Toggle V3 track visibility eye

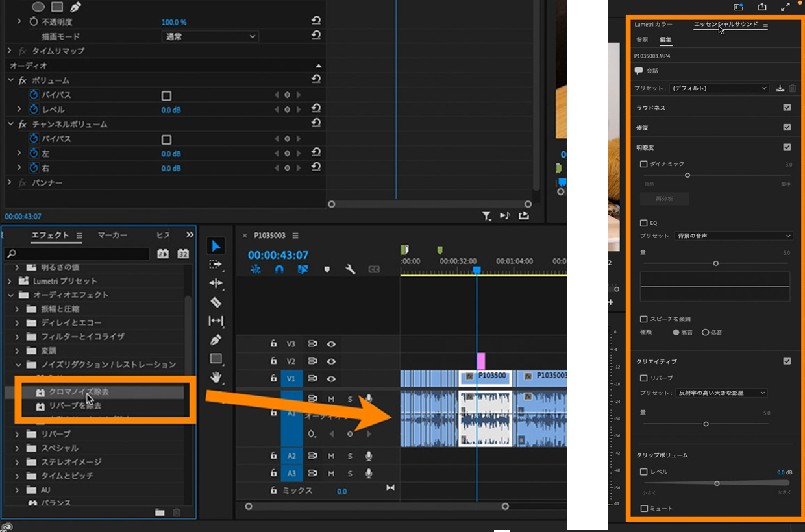(x=331, y=344)
